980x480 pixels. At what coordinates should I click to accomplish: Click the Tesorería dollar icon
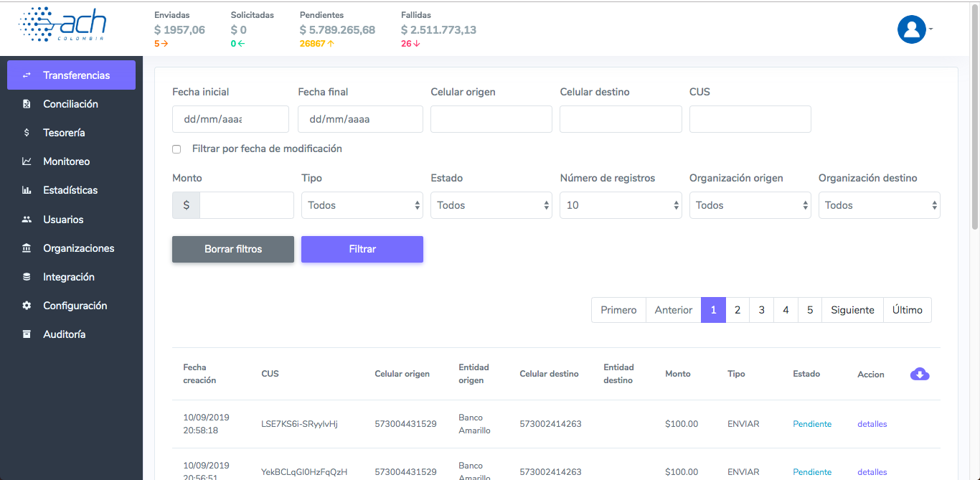click(x=27, y=133)
